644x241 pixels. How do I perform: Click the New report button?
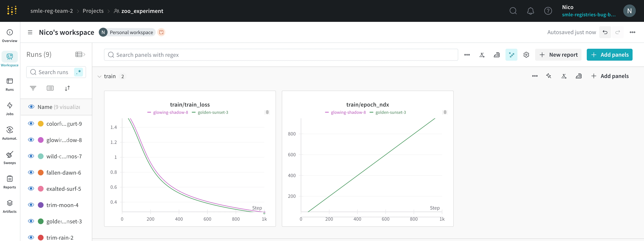pyautogui.click(x=558, y=54)
